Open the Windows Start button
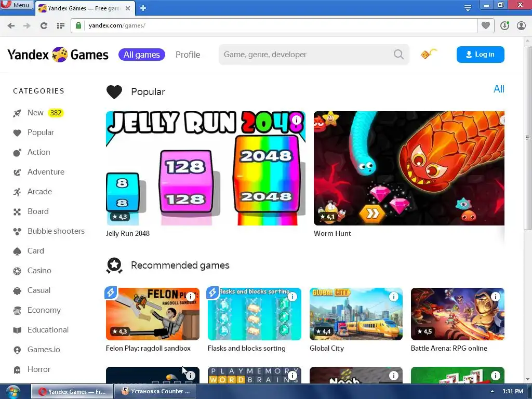Screen dimensions: 532x399 point(12,392)
